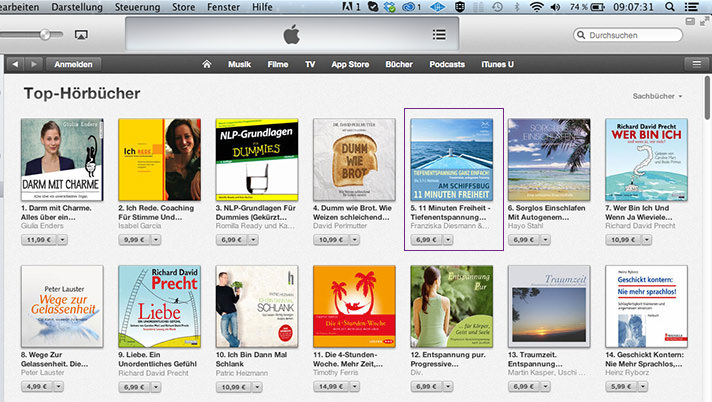This screenshot has width=712, height=402.
Task: Open the store menu hamburger icon
Action: [x=697, y=64]
